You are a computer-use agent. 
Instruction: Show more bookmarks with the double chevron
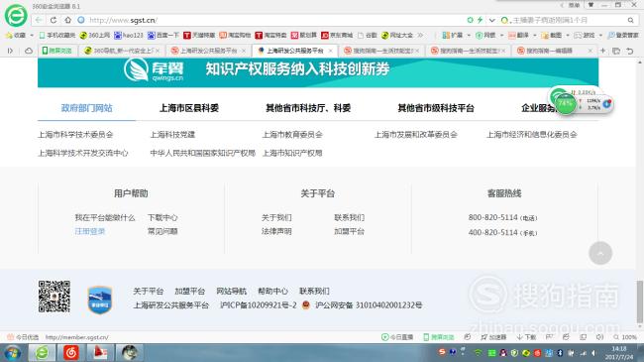pos(420,36)
